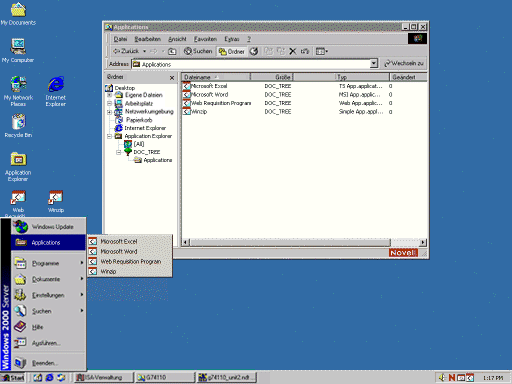Click Windows Update in Start menu

pyautogui.click(x=48, y=227)
